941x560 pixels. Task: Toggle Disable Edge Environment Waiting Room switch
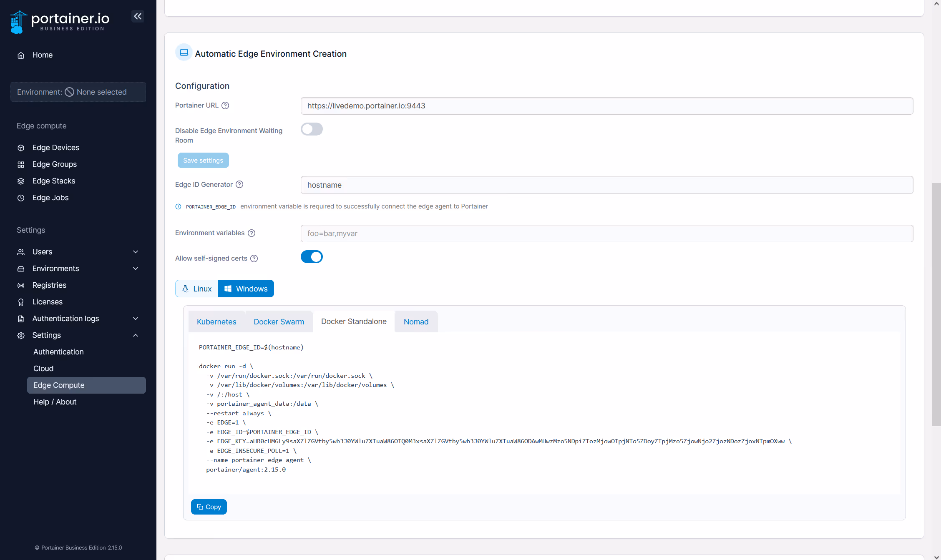tap(312, 129)
